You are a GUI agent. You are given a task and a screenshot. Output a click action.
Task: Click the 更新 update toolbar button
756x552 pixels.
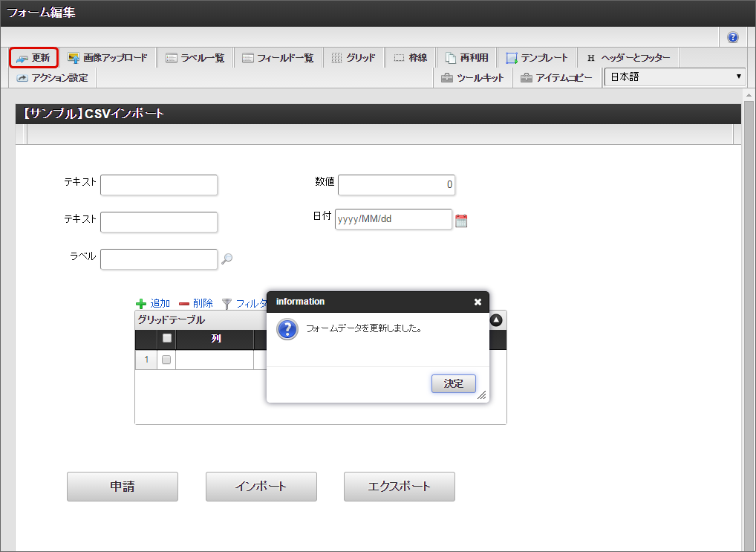coord(34,58)
